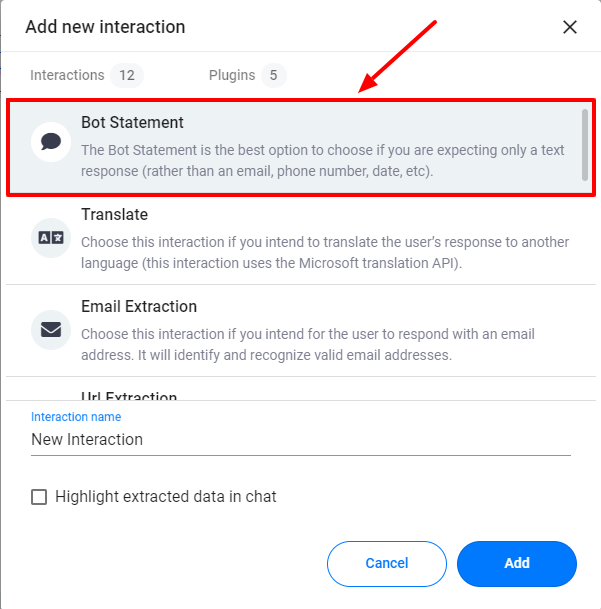Close the Add new interaction dialog
Image resolution: width=601 pixels, height=609 pixels.
pos(570,27)
